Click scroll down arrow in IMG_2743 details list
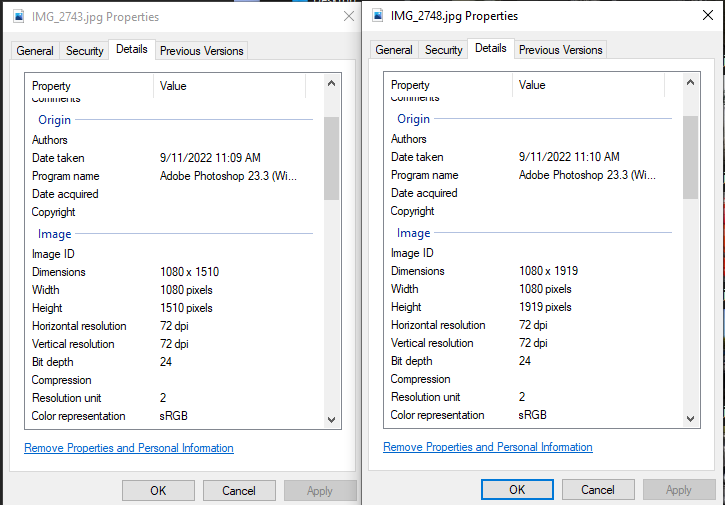The image size is (725, 505). click(332, 420)
